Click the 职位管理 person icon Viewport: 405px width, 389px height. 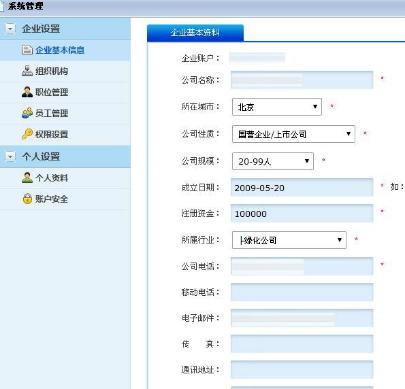click(x=27, y=92)
